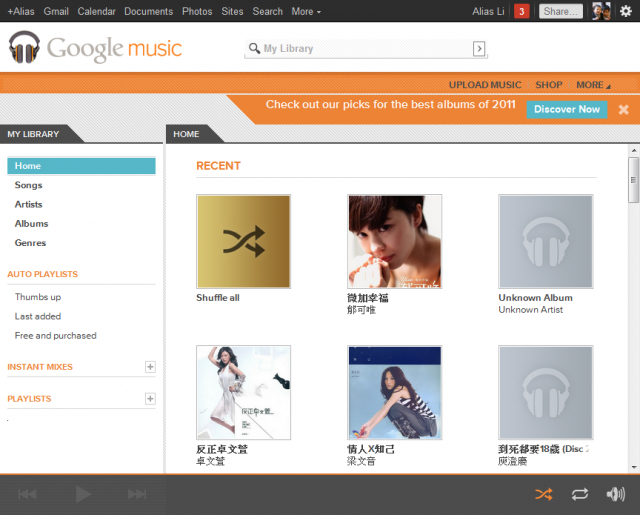
Task: Go to Calendar
Action: pyautogui.click(x=96, y=11)
